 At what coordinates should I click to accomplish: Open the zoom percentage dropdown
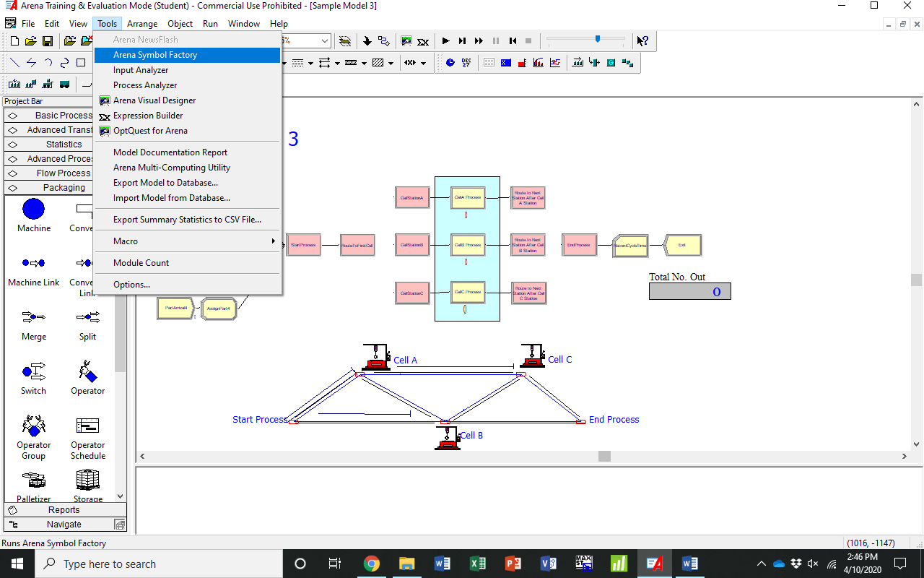[325, 41]
